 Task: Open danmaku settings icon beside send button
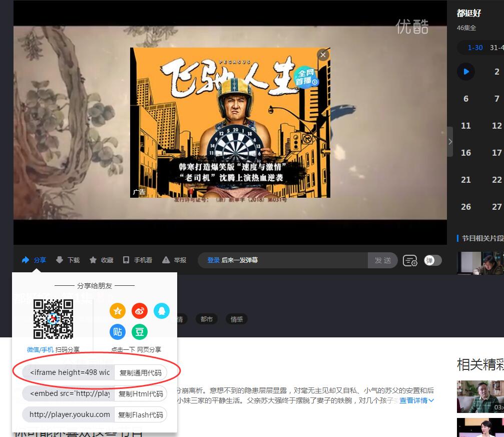pos(410,260)
